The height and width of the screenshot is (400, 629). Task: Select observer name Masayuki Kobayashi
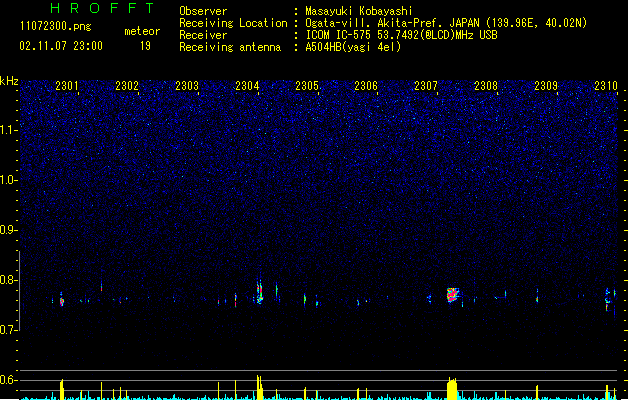pyautogui.click(x=359, y=11)
